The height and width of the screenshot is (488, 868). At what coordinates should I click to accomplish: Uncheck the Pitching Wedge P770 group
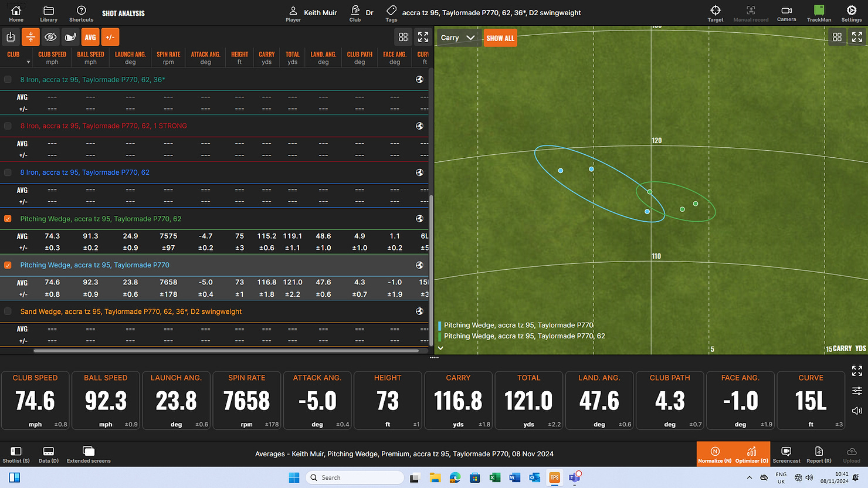coord(8,265)
